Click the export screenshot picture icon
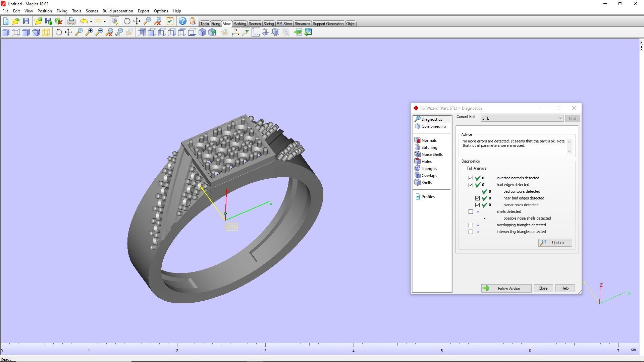 tap(308, 32)
